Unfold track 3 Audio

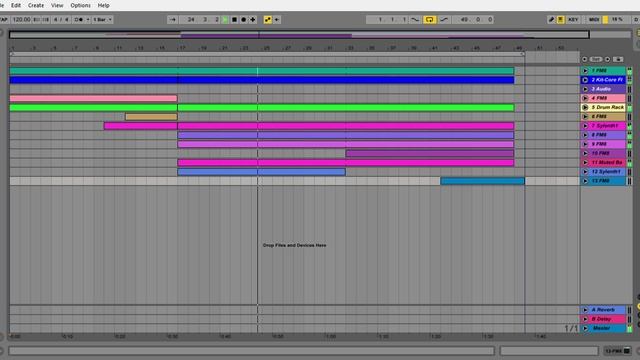coord(585,89)
